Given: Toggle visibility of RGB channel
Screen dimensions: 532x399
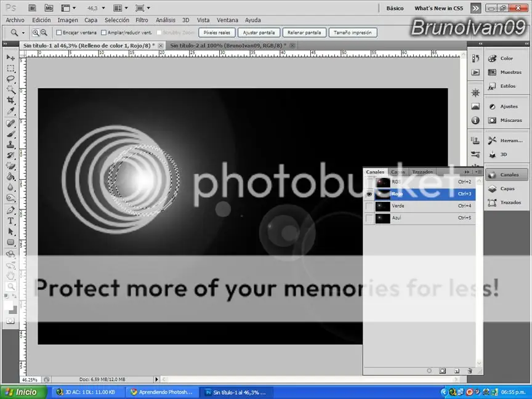Looking at the screenshot, I should pyautogui.click(x=369, y=182).
